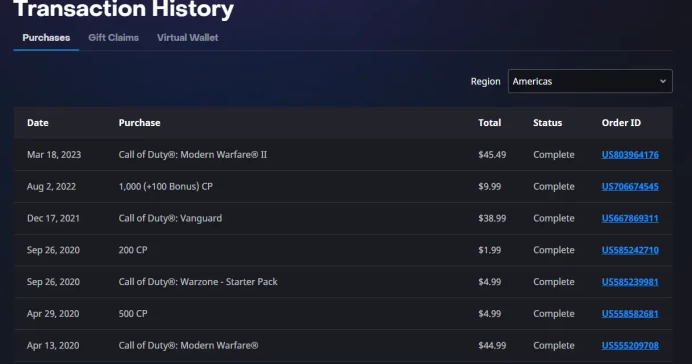Click Complete status for 500 CP row

(553, 314)
